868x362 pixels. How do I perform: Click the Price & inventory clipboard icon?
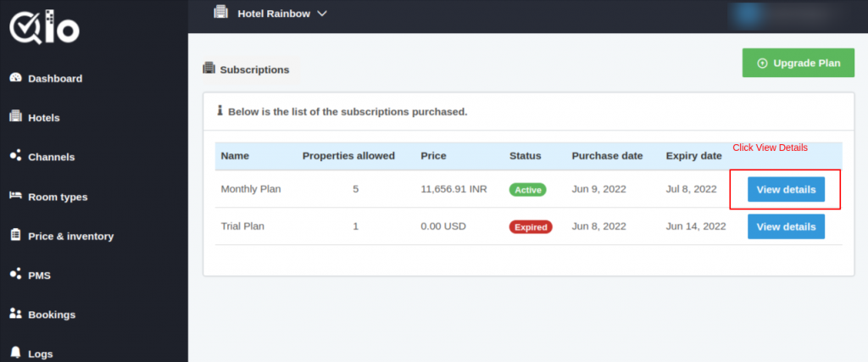(15, 235)
